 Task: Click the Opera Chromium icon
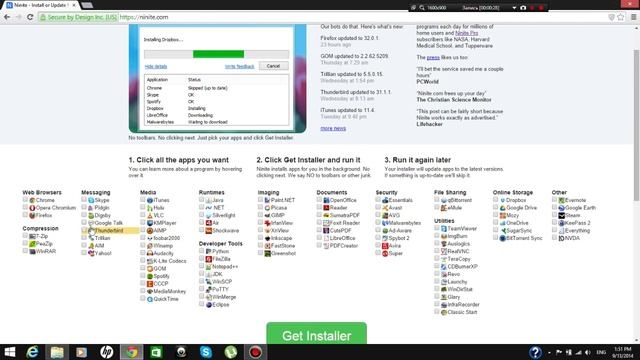[x=32, y=208]
